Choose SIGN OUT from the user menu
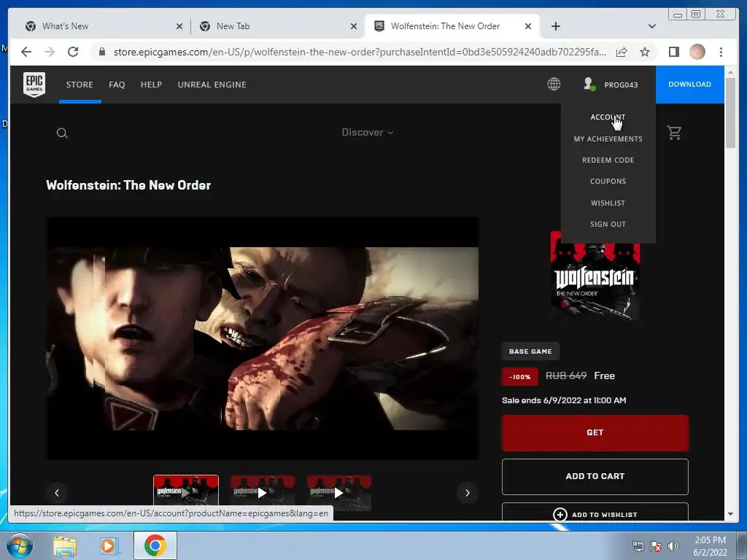Viewport: 747px width, 560px height. pos(608,225)
